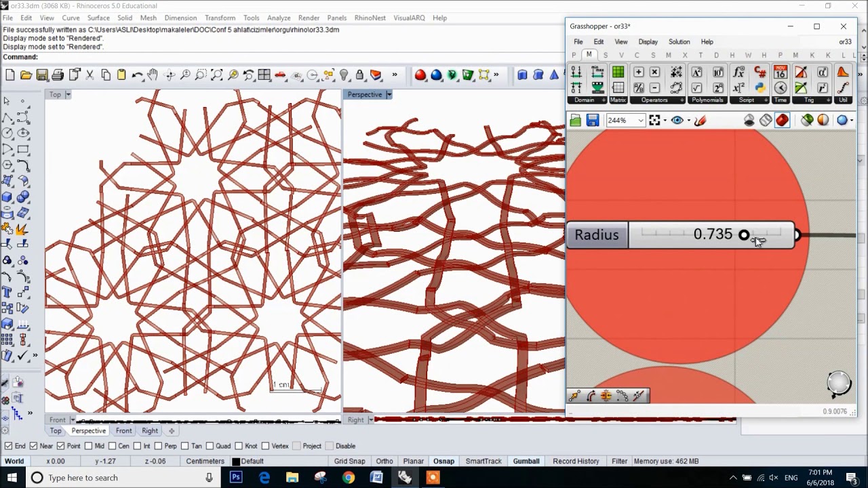This screenshot has height=488, width=868.
Task: Open the Perspective viewport title dropdown arrow
Action: 389,95
